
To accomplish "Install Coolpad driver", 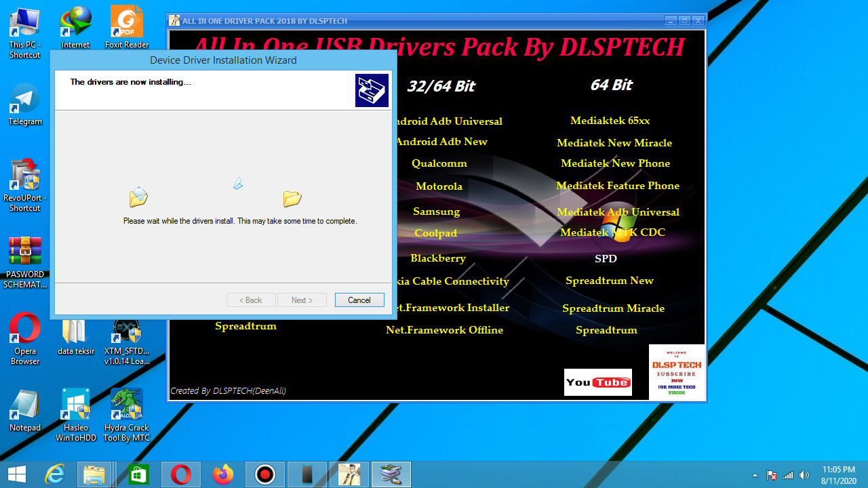I will coord(436,233).
